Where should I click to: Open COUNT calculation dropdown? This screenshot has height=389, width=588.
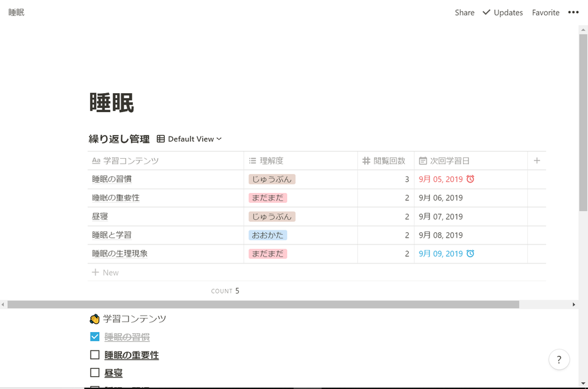pos(225,291)
